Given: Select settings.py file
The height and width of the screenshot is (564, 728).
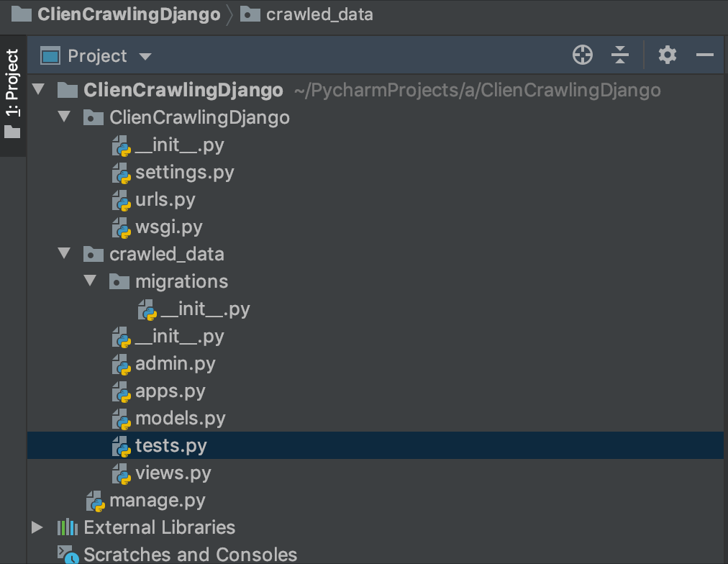Looking at the screenshot, I should [x=184, y=173].
